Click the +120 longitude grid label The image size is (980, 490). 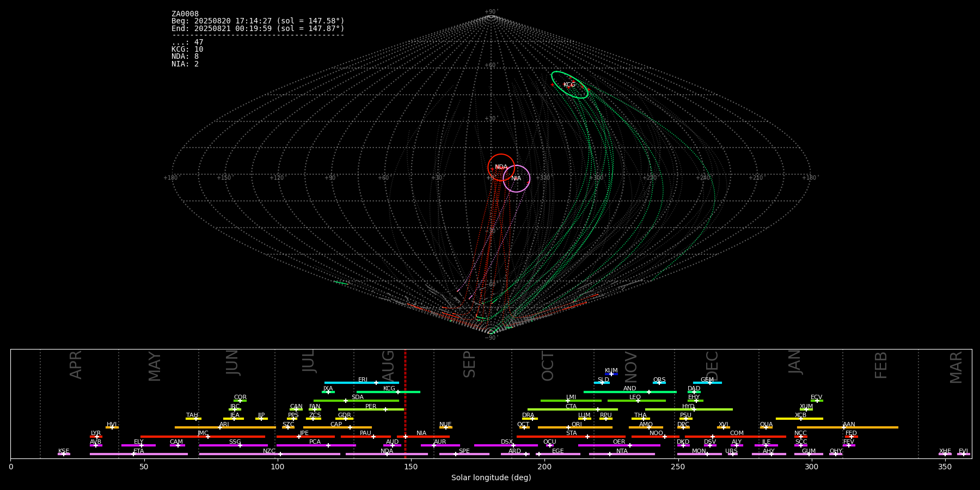click(277, 178)
